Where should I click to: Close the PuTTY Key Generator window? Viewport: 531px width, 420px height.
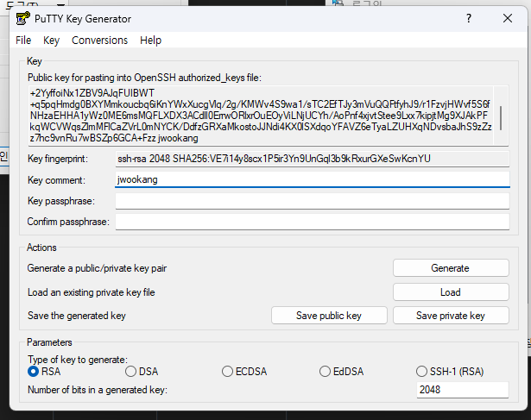(x=508, y=18)
